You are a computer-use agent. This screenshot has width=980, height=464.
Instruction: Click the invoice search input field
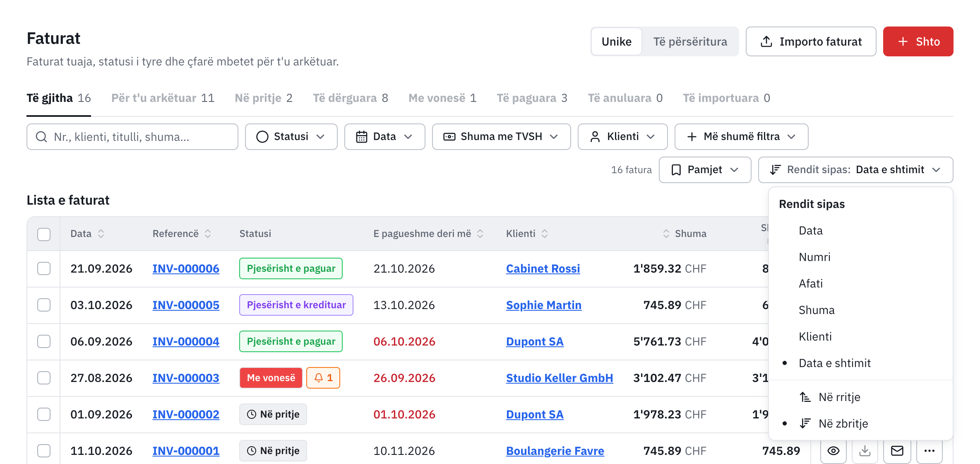(132, 137)
